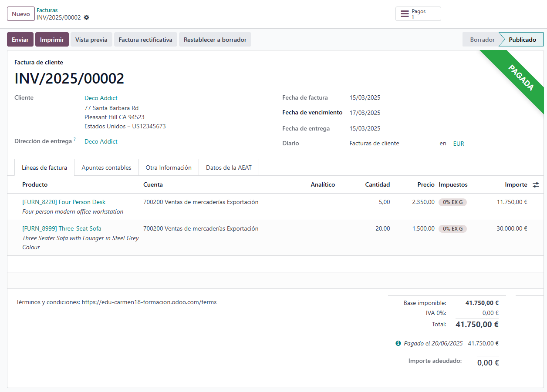Create a Factura rectificativa
Image resolution: width=547 pixels, height=392 pixels.
pyautogui.click(x=145, y=40)
